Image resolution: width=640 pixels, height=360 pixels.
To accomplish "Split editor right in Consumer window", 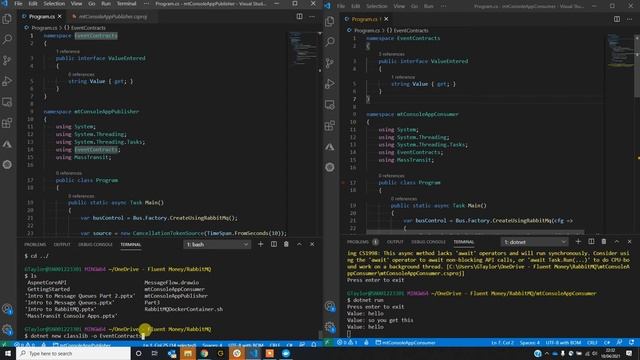I will [x=617, y=19].
